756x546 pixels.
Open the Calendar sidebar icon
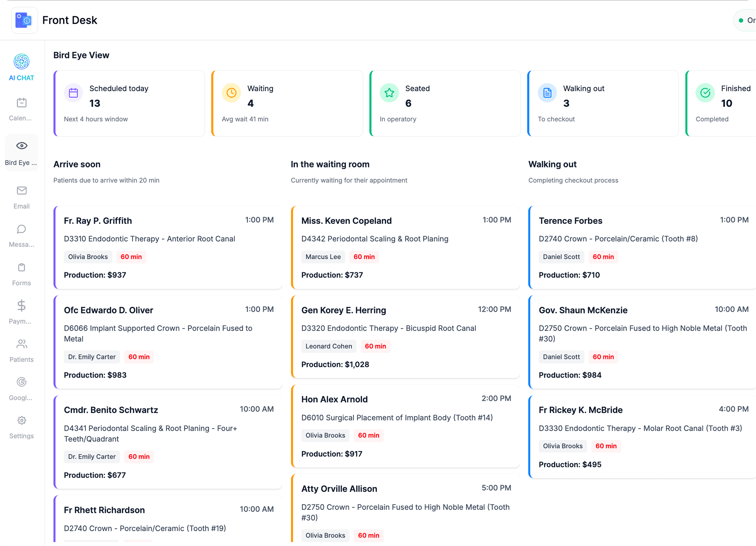tap(21, 103)
